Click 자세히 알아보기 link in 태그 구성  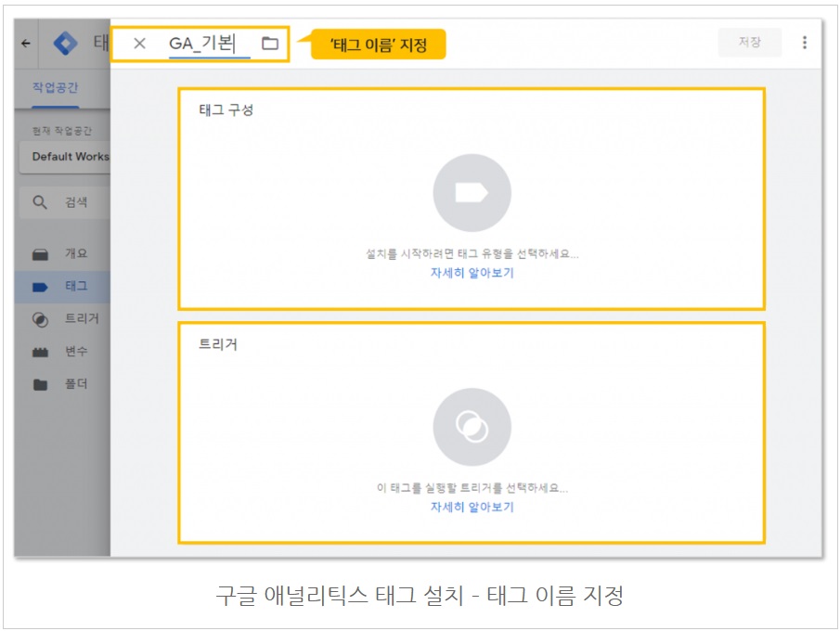pos(472,273)
